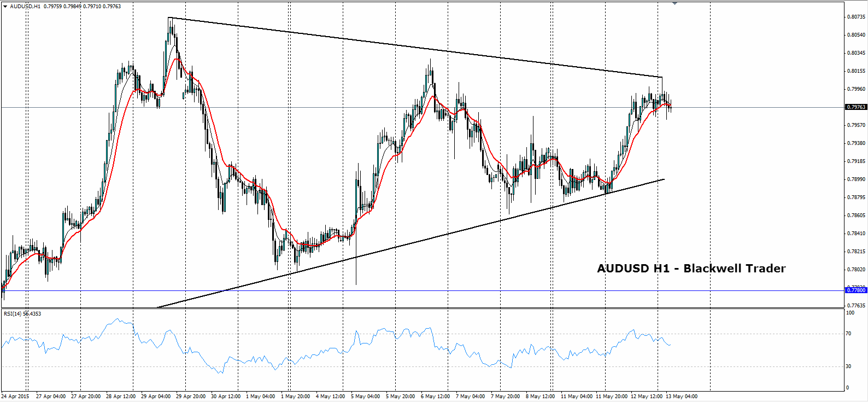868x402 pixels.
Task: Click the time label 1 May 20:00
Action: (296, 397)
